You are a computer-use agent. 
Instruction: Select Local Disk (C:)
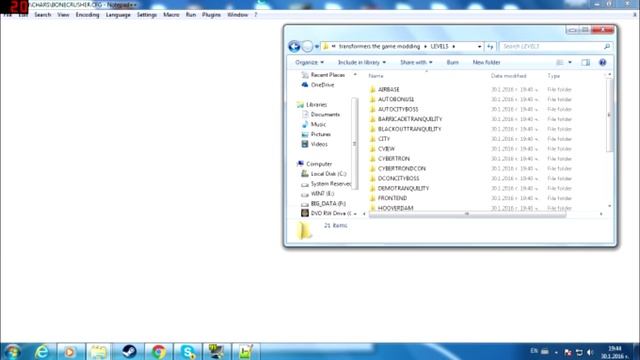pyautogui.click(x=324, y=174)
